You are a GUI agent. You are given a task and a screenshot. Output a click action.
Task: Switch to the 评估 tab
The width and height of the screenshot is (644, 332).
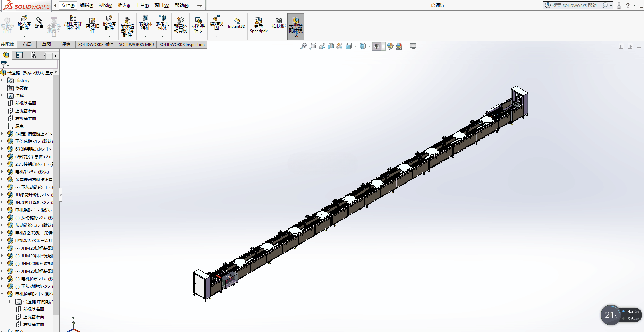click(66, 44)
